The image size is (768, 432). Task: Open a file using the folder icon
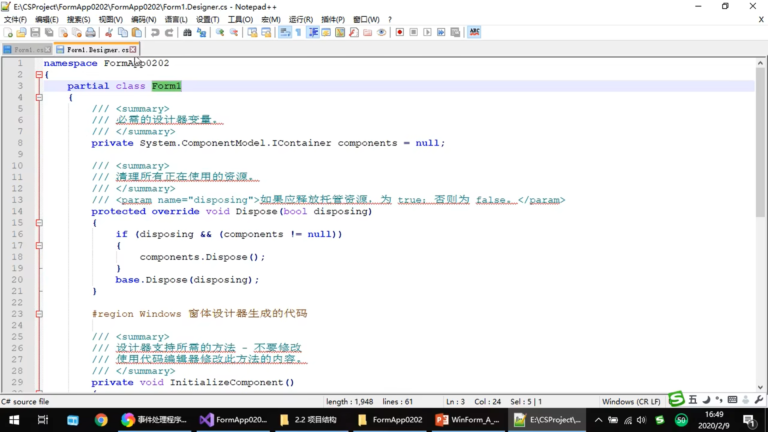coord(21,32)
